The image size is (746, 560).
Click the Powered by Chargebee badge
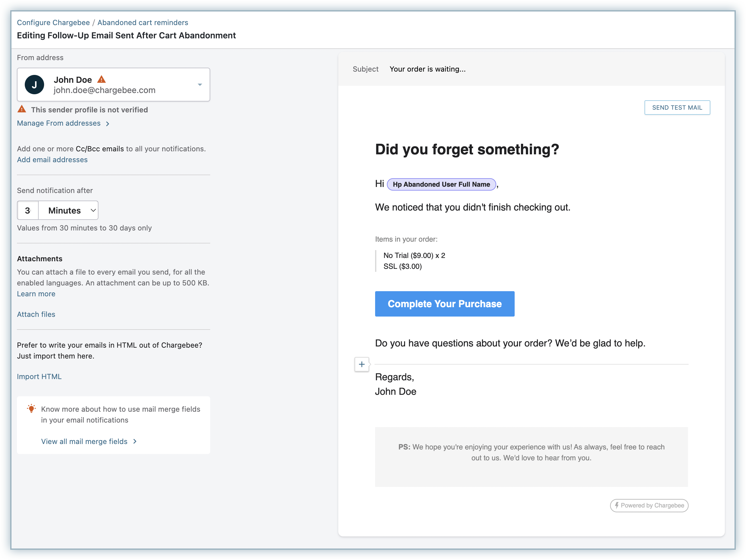(x=649, y=505)
